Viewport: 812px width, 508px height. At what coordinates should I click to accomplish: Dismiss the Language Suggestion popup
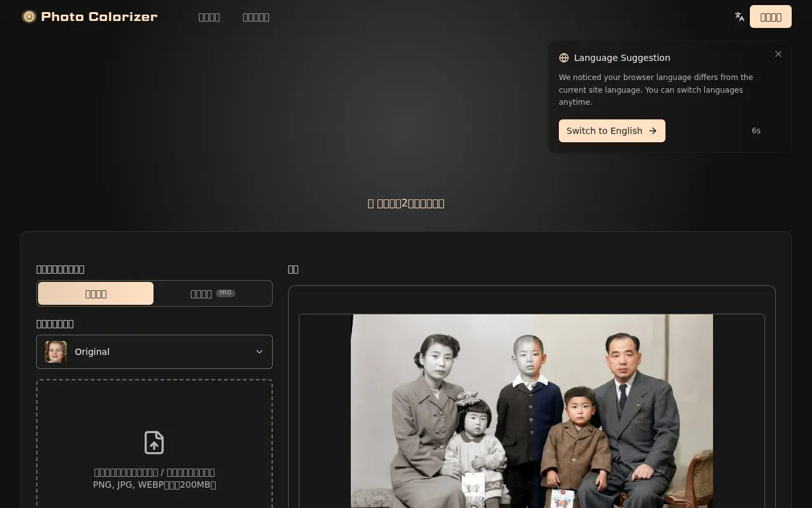778,54
